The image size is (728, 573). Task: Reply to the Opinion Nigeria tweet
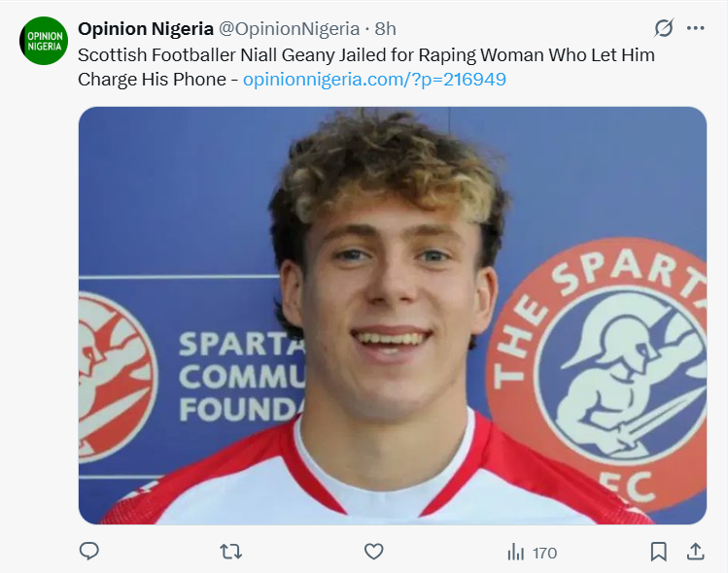89,552
